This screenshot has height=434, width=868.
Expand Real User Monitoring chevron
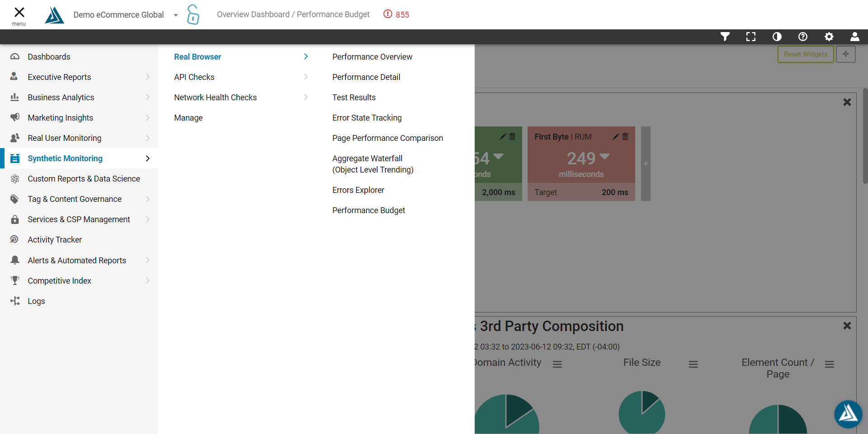tap(147, 138)
